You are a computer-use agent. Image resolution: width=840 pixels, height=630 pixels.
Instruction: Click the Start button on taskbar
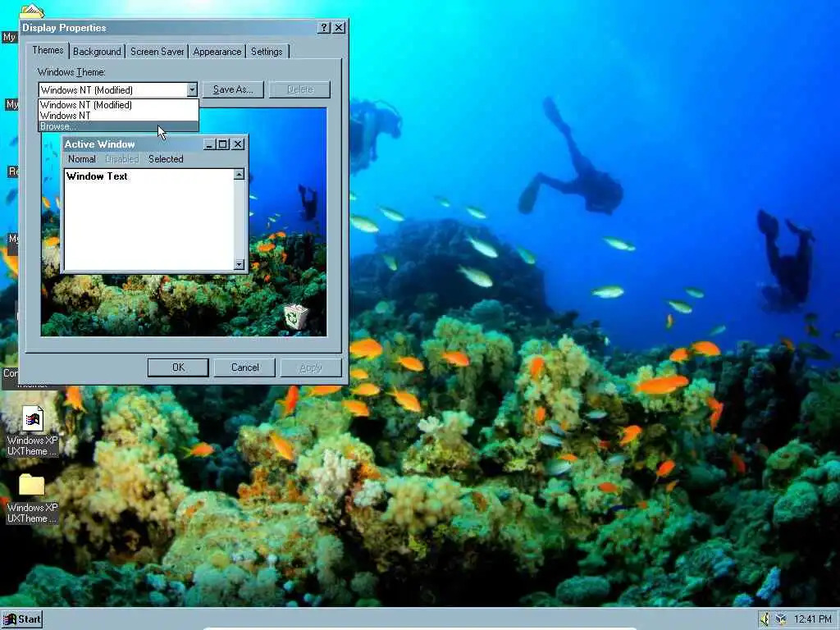(22, 619)
